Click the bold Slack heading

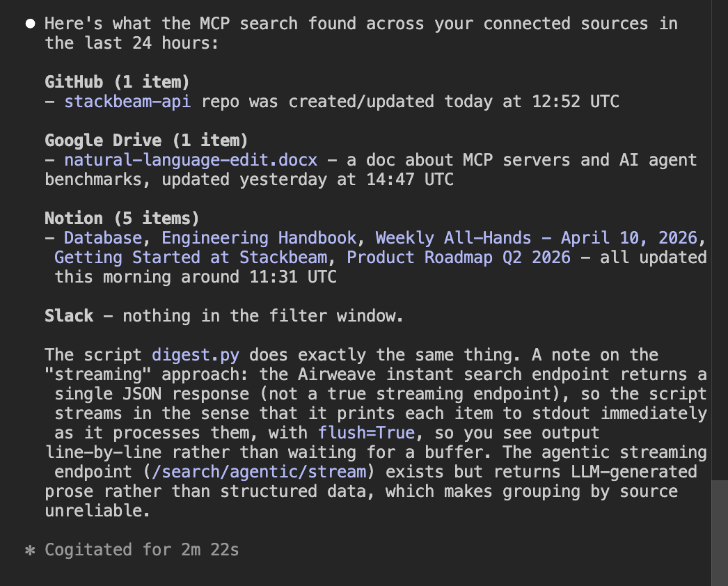[69, 316]
